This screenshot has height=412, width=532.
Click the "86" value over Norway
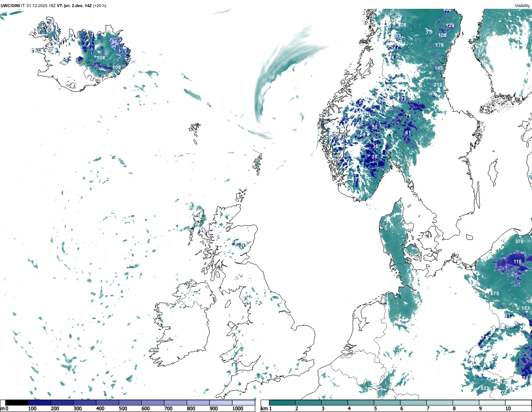click(x=381, y=101)
